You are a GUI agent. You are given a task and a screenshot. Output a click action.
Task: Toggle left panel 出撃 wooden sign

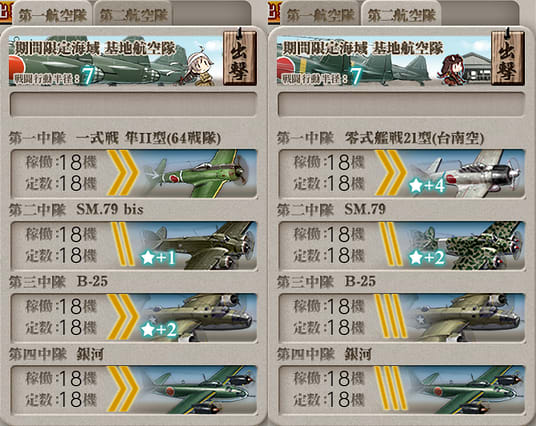[x=240, y=57]
